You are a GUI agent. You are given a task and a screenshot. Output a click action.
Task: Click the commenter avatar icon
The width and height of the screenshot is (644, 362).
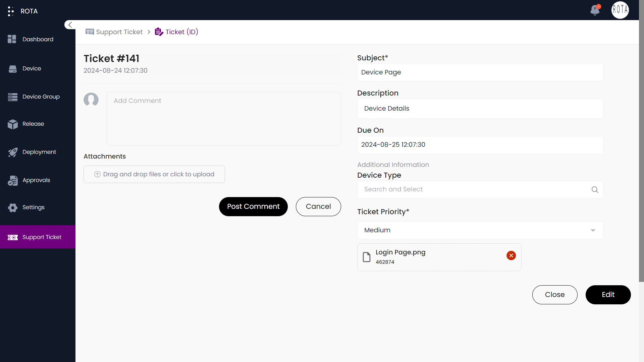coord(91,100)
